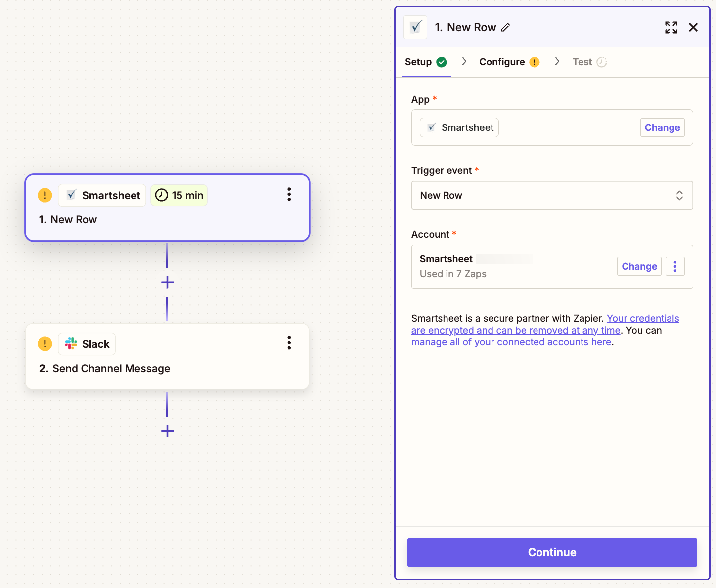Open account options three-dot menu
Viewport: 716px width, 588px height.
point(675,266)
